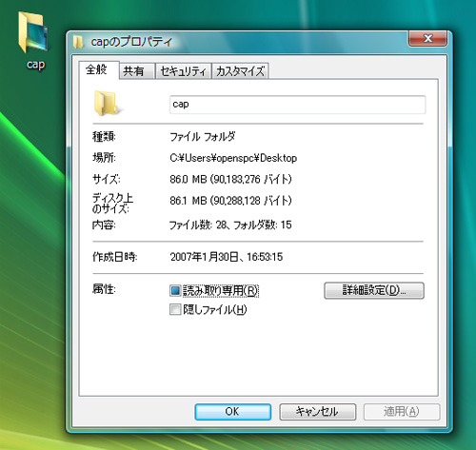476x450 pixels.
Task: Click the サイズ: label
Action: (107, 179)
